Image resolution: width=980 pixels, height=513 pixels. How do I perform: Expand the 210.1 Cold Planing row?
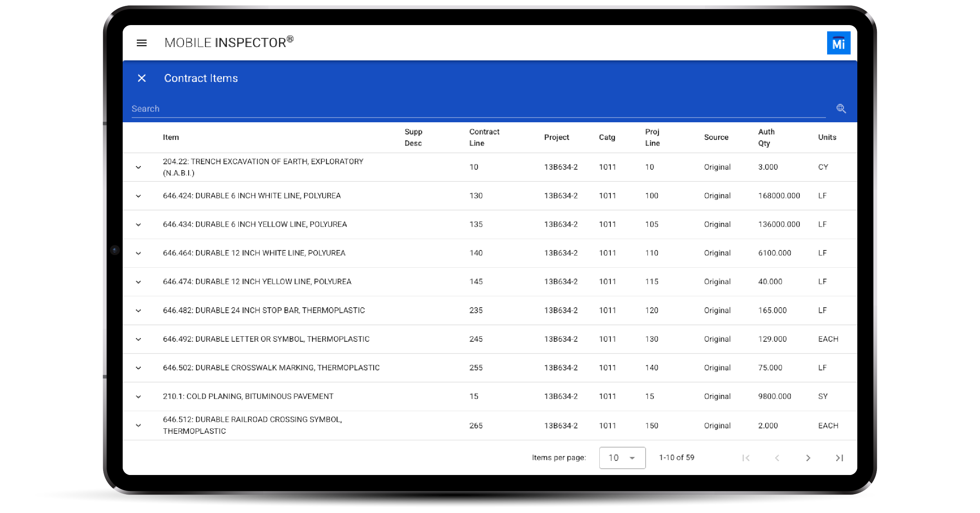[x=138, y=397]
